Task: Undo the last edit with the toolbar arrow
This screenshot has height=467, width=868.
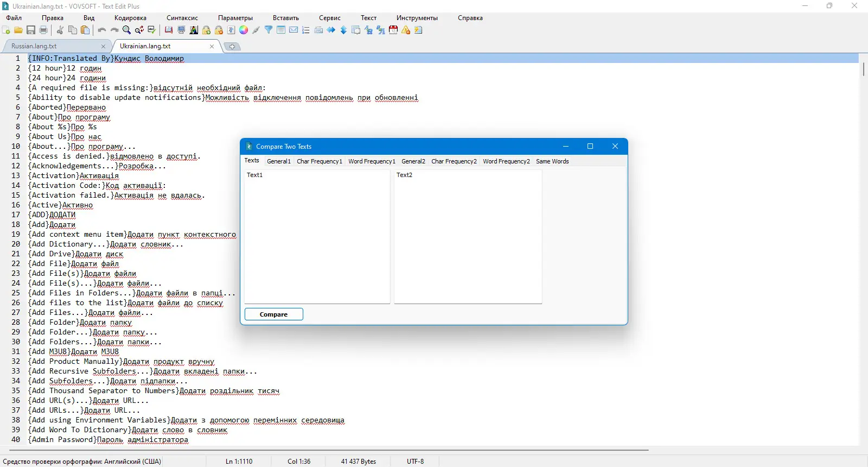Action: click(101, 30)
